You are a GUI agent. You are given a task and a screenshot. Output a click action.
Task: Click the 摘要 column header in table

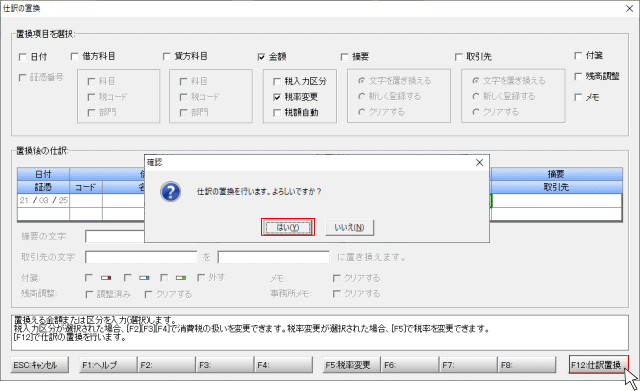click(x=556, y=174)
